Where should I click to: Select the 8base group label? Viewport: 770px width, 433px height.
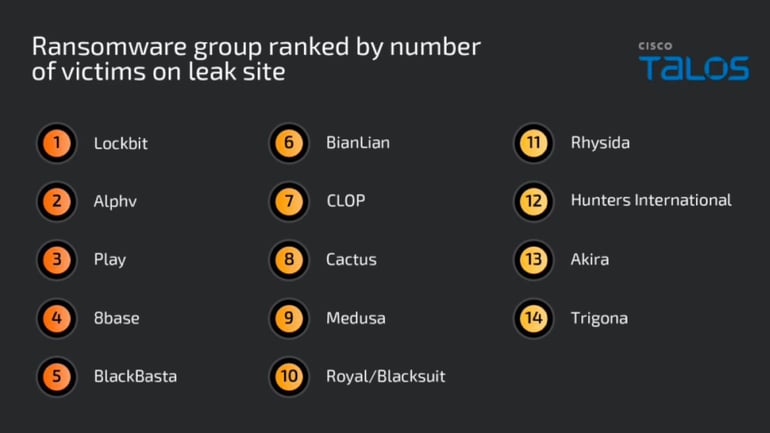coord(116,318)
